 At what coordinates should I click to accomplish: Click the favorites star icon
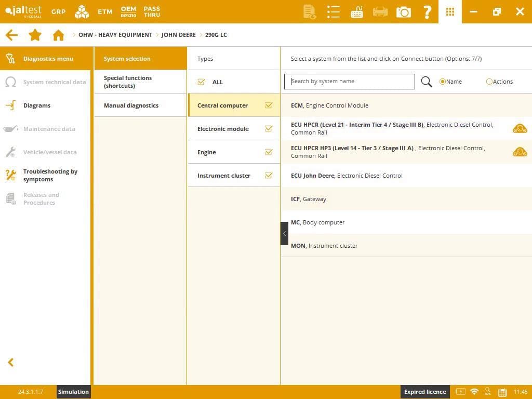tap(35, 35)
